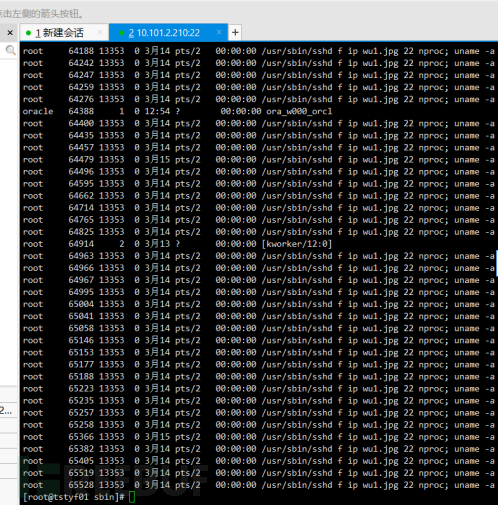Click the 3月15 process entry with PID 65366
The image size is (498, 505).
click(259, 437)
